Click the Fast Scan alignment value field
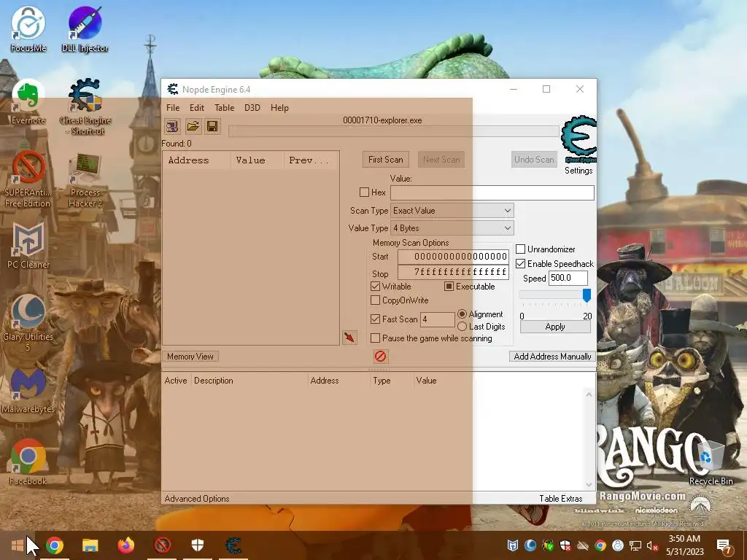Image resolution: width=747 pixels, height=560 pixels. click(438, 319)
